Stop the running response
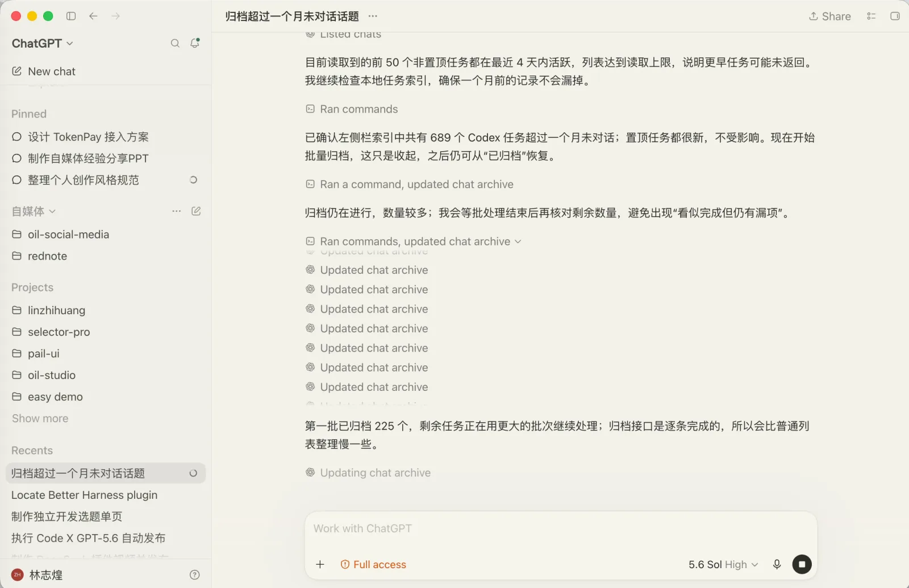The width and height of the screenshot is (909, 588). 802,564
